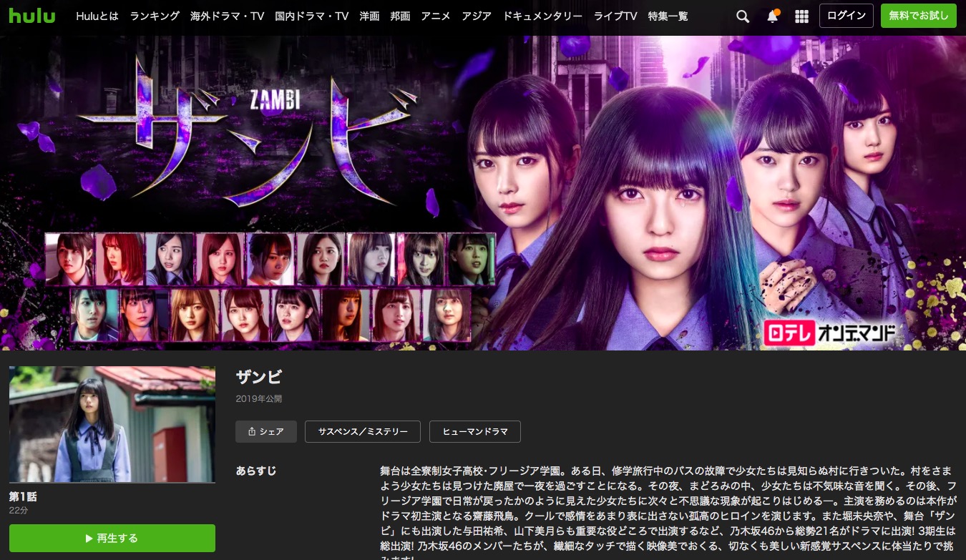Click the 日テレ オンデマンド badge
Viewport: 966px width, 560px height.
pyautogui.click(x=829, y=333)
